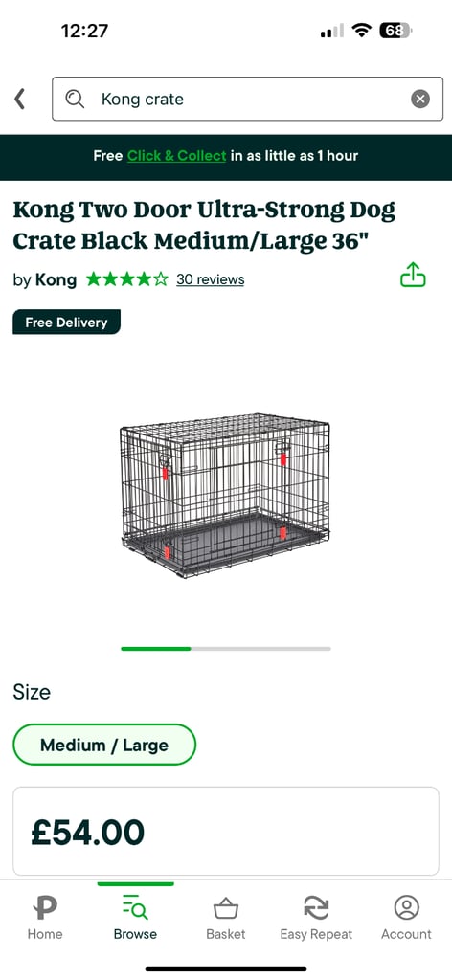452x980 pixels.
Task: Tap the dog crate product image
Action: tap(225, 495)
